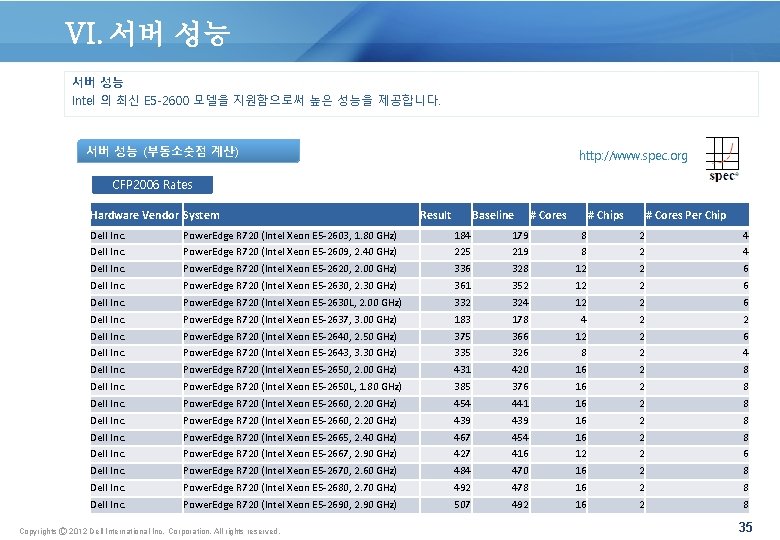This screenshot has width=780, height=540.
Task: Click the slide title VI. 서버 성능
Action: [x=147, y=34]
